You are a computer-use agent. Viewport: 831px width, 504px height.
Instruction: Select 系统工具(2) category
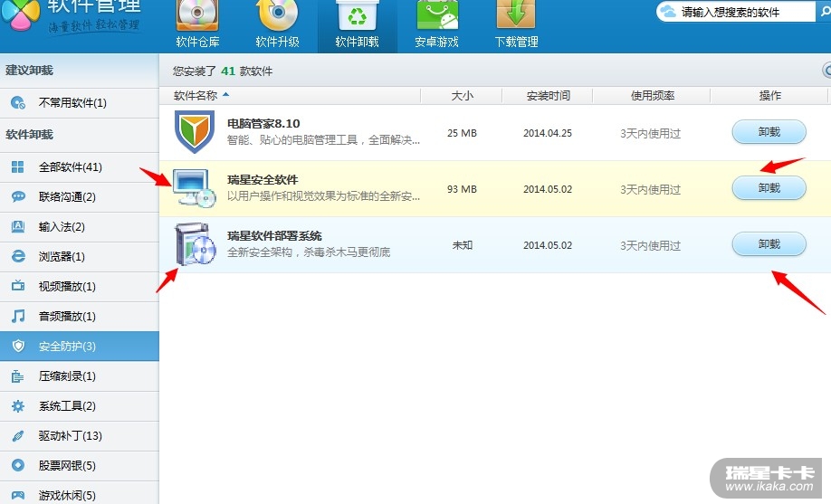(x=80, y=406)
